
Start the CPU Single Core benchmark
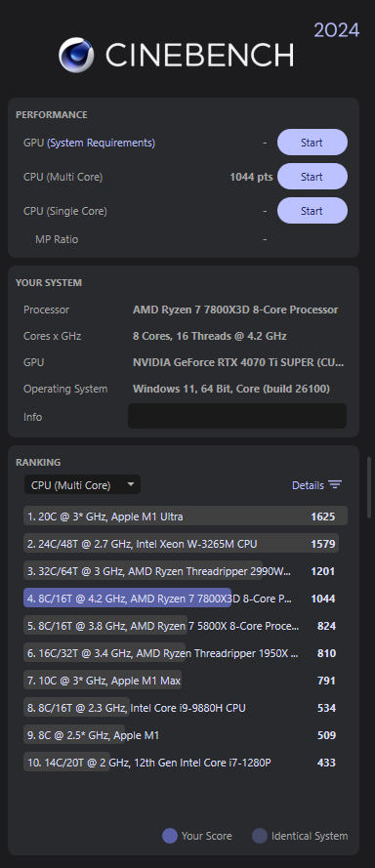click(312, 211)
